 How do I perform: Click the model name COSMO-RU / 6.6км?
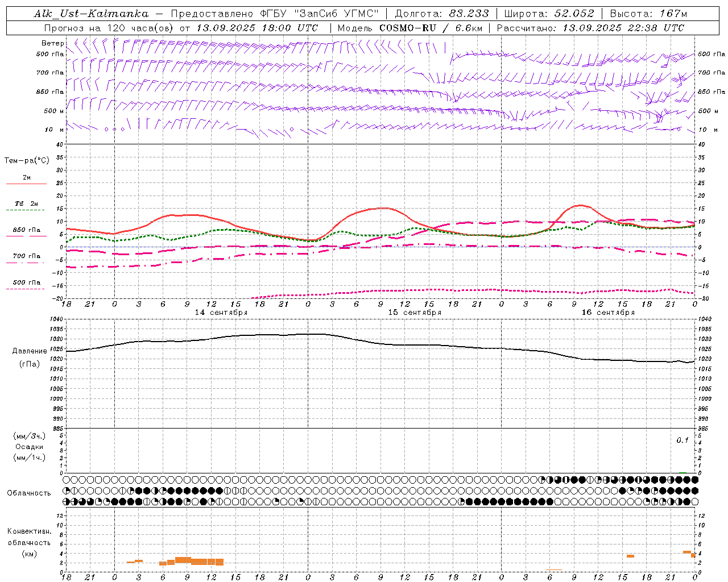click(x=431, y=28)
